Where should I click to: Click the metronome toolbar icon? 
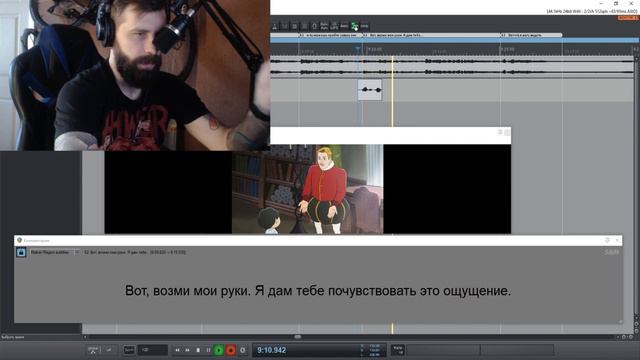tap(274, 26)
